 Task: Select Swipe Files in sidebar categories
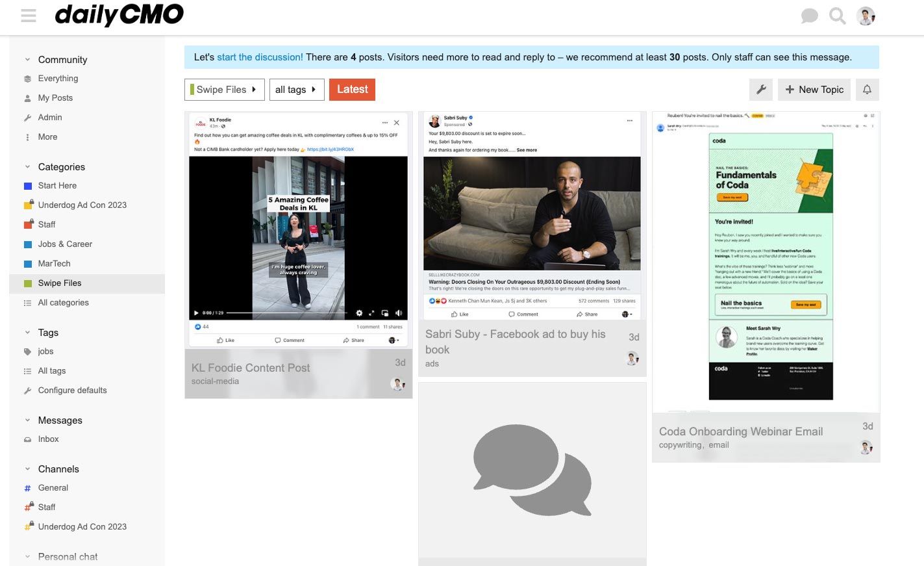[x=87, y=283]
